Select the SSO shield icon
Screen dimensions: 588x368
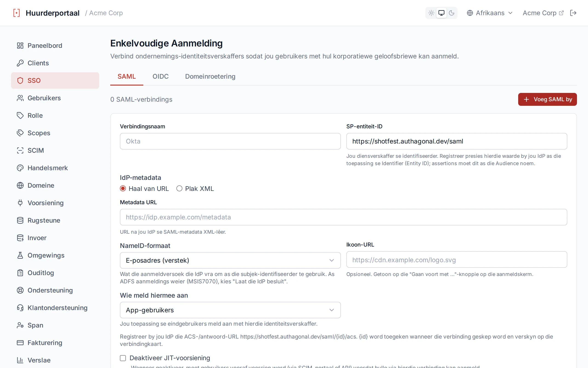[20, 80]
